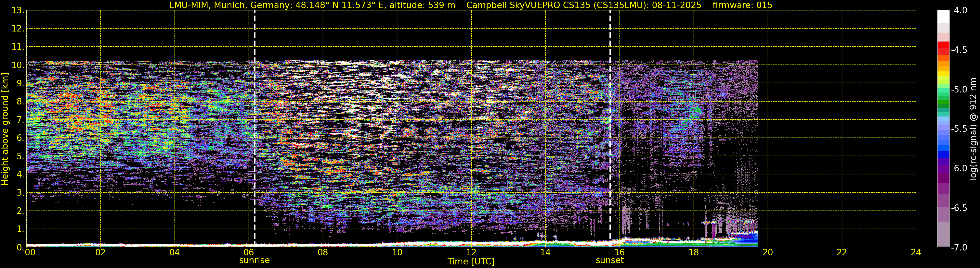
Task: Click the y-axis tick label '1.'
Action: coord(20,229)
